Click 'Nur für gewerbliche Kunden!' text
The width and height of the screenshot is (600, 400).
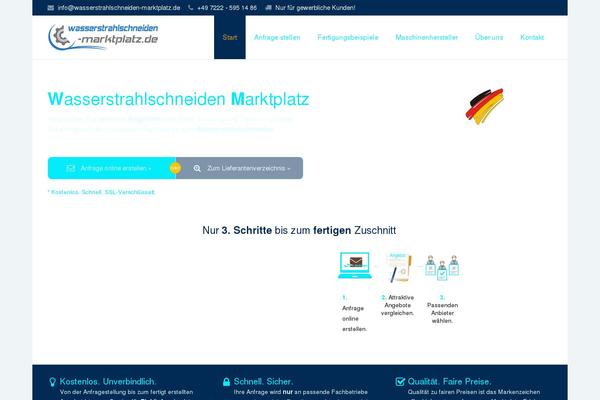[x=315, y=8]
